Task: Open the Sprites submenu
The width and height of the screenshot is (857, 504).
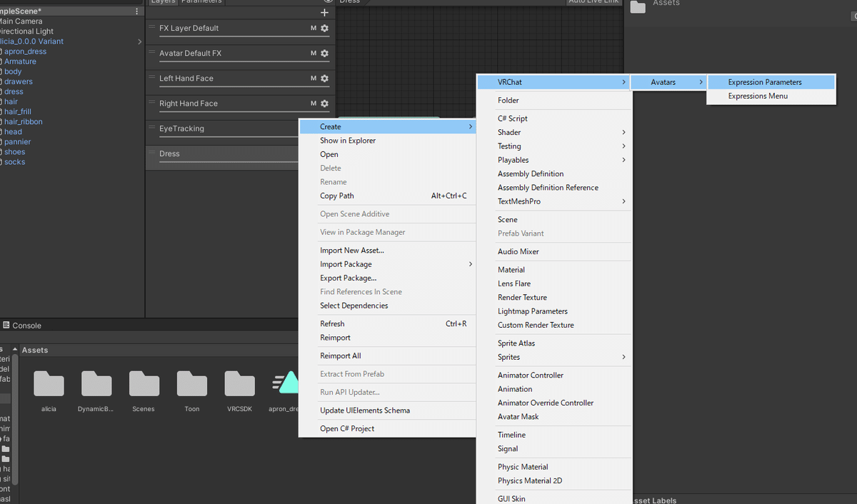Action: point(554,357)
